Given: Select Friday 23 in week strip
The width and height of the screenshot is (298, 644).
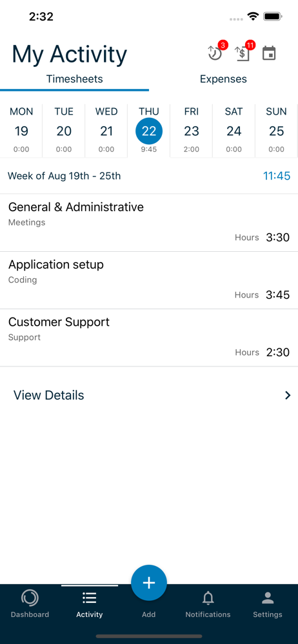Looking at the screenshot, I should coord(192,130).
